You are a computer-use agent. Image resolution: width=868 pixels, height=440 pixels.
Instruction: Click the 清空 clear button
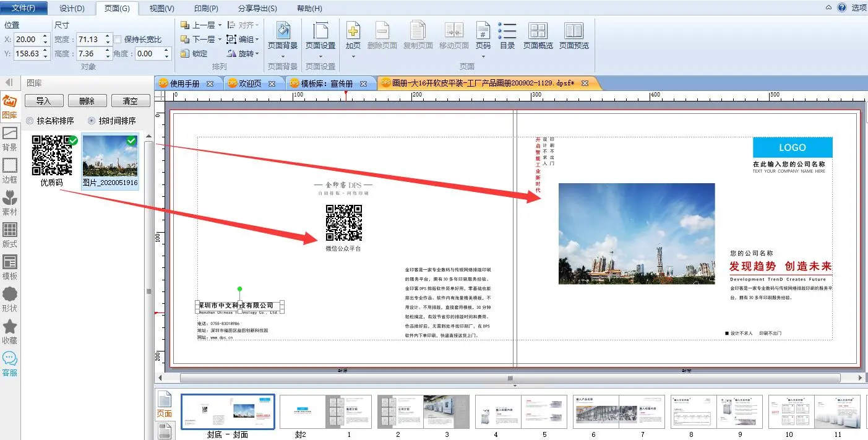click(x=130, y=101)
